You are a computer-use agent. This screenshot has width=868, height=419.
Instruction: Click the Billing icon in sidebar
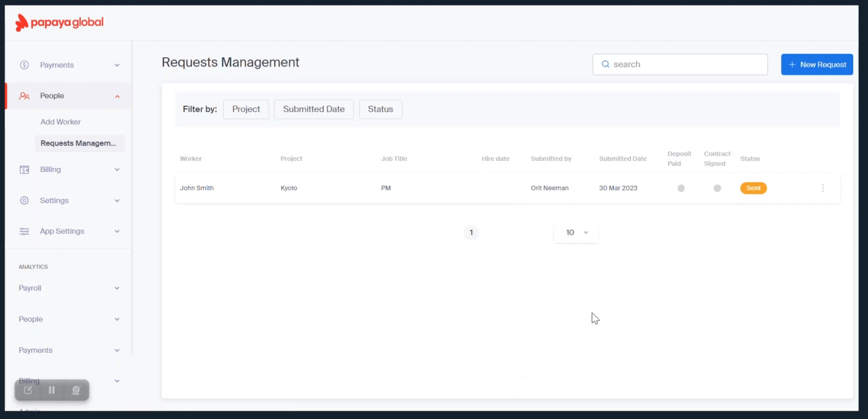(x=24, y=169)
